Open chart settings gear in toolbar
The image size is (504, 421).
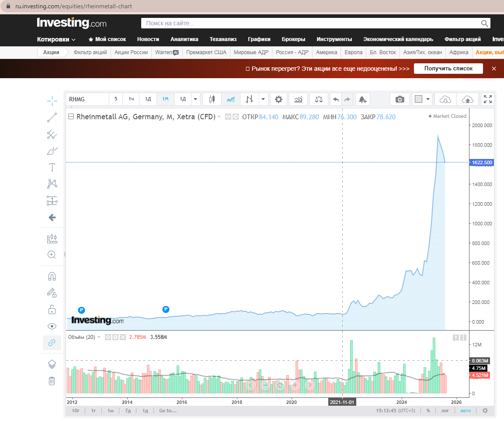click(279, 99)
